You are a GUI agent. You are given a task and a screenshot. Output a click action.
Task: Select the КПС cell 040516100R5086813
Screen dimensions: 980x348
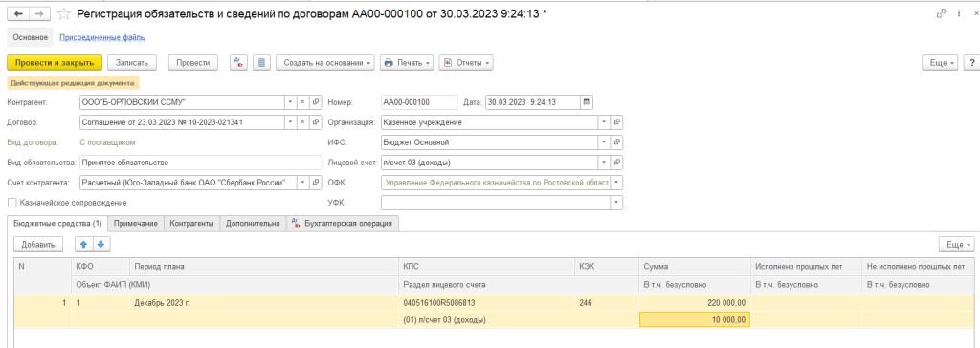click(486, 304)
